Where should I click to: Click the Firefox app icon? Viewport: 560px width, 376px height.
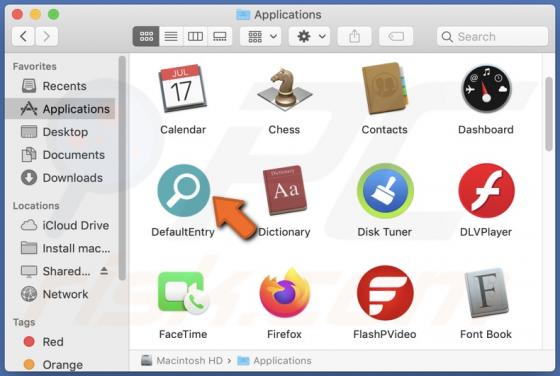point(285,293)
